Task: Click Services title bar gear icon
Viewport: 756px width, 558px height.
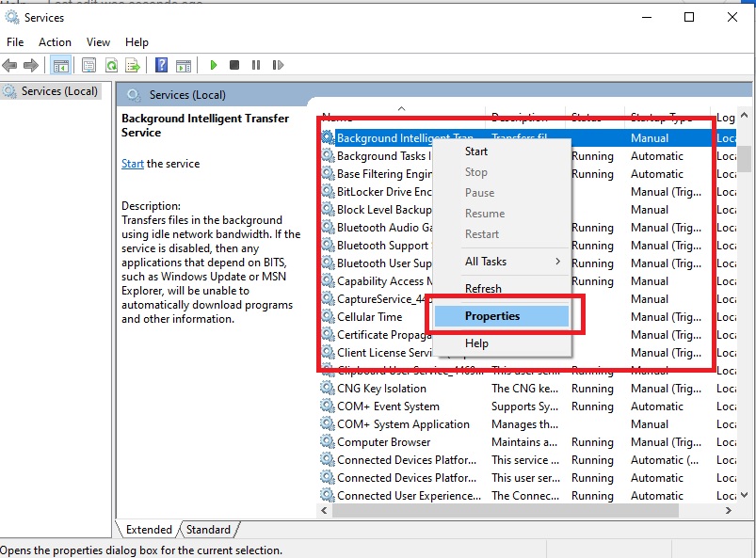Action: 12,17
